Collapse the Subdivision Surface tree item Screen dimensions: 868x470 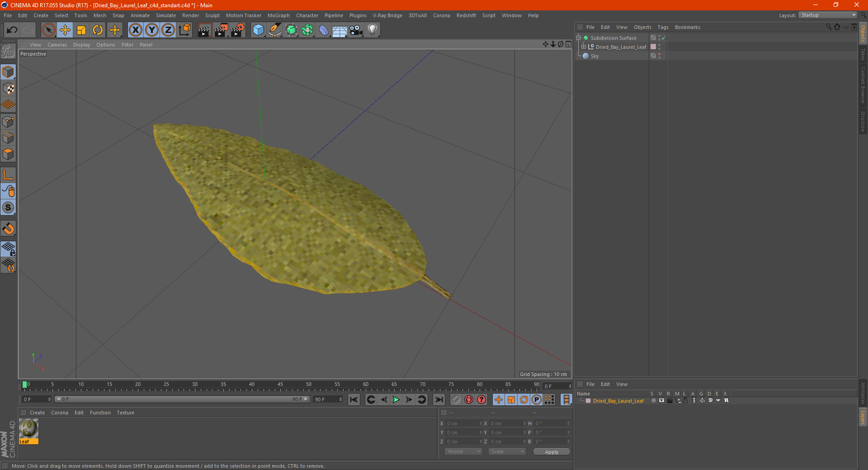coord(578,38)
